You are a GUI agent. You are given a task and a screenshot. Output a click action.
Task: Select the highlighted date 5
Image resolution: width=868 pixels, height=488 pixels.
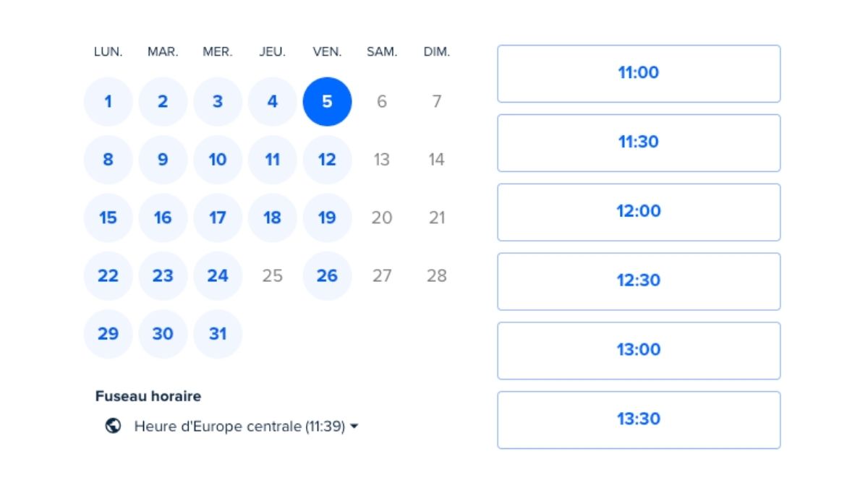pyautogui.click(x=327, y=102)
